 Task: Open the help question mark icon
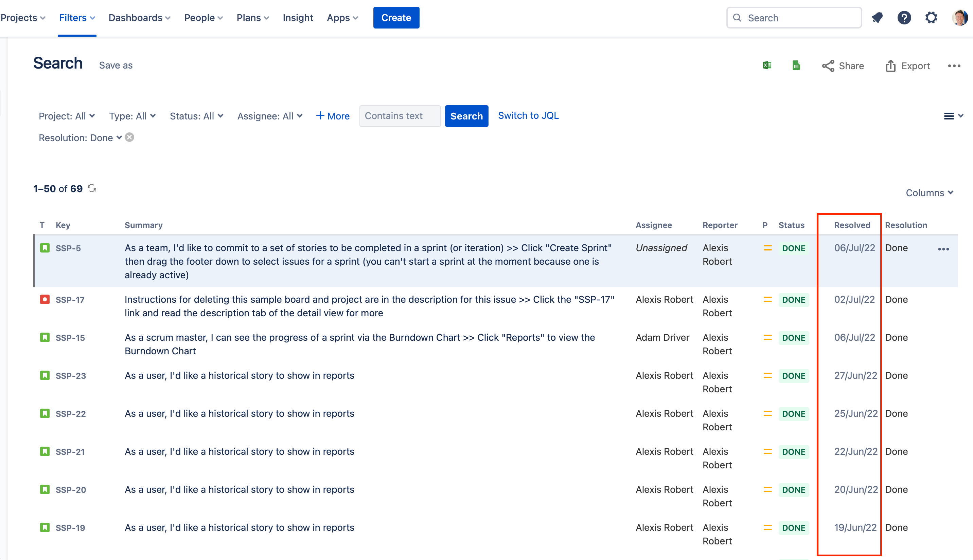pos(904,17)
